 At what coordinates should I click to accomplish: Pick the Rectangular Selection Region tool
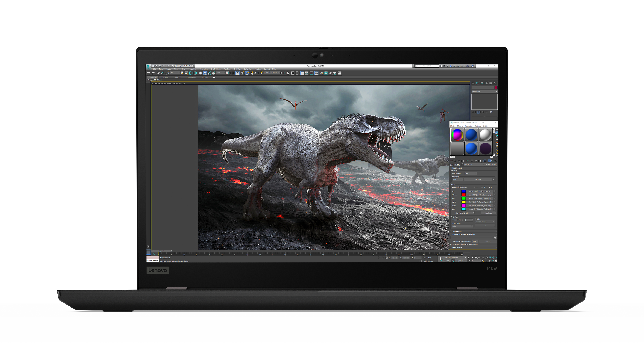191,73
